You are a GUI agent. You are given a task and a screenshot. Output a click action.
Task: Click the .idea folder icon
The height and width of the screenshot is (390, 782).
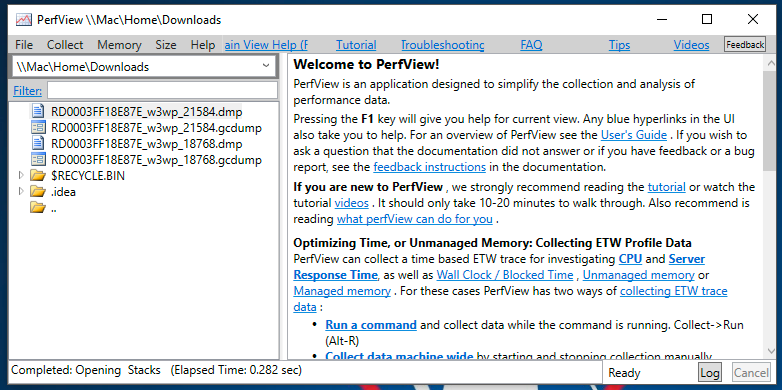pos(37,192)
